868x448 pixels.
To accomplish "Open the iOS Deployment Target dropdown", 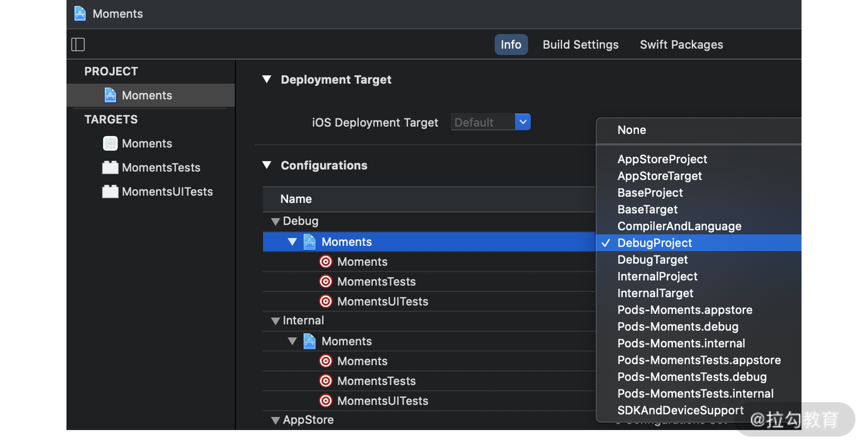I will (x=523, y=122).
